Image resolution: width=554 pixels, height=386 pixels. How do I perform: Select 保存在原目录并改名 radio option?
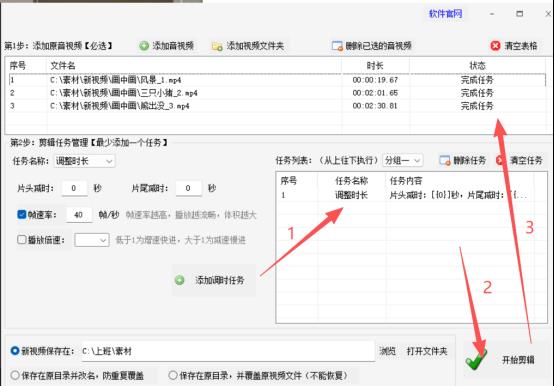15,375
